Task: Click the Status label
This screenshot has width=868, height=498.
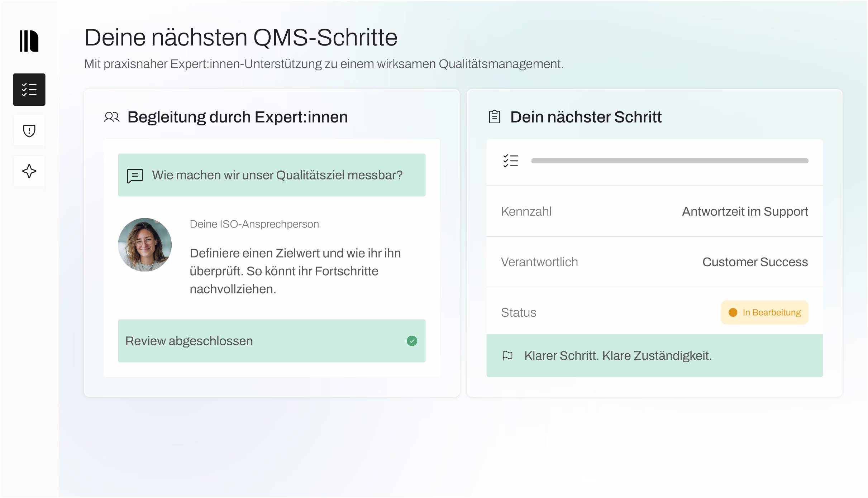Action: click(x=519, y=312)
